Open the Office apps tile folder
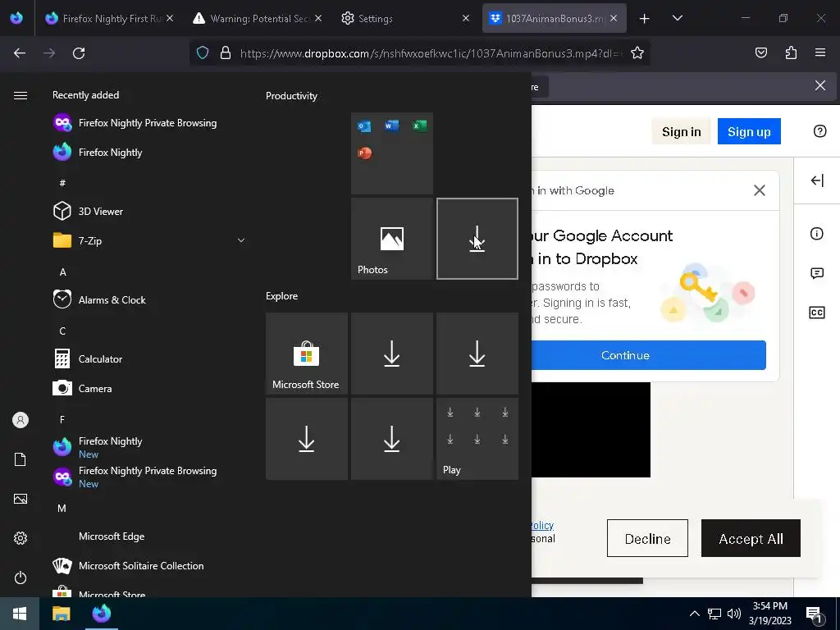840x630 pixels. pyautogui.click(x=392, y=153)
